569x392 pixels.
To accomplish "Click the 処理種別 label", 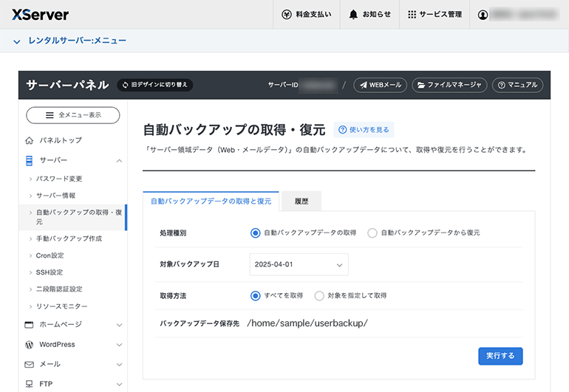I will click(173, 233).
